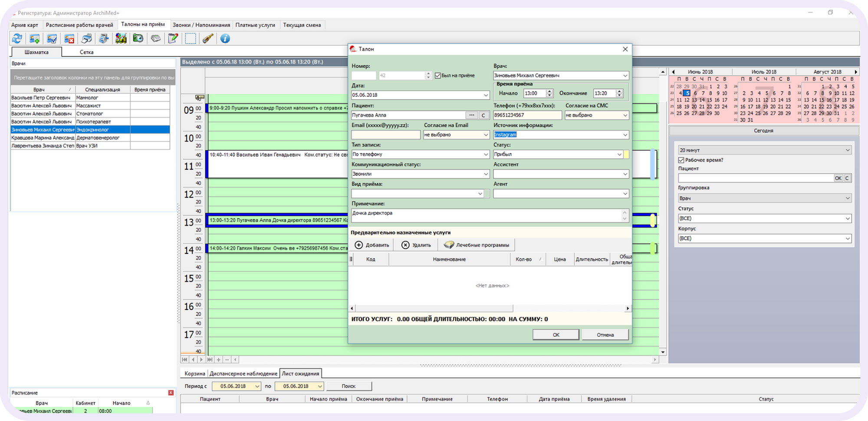868x421 pixels.
Task: Expand the Согласие на СМС dropdown
Action: click(x=625, y=115)
